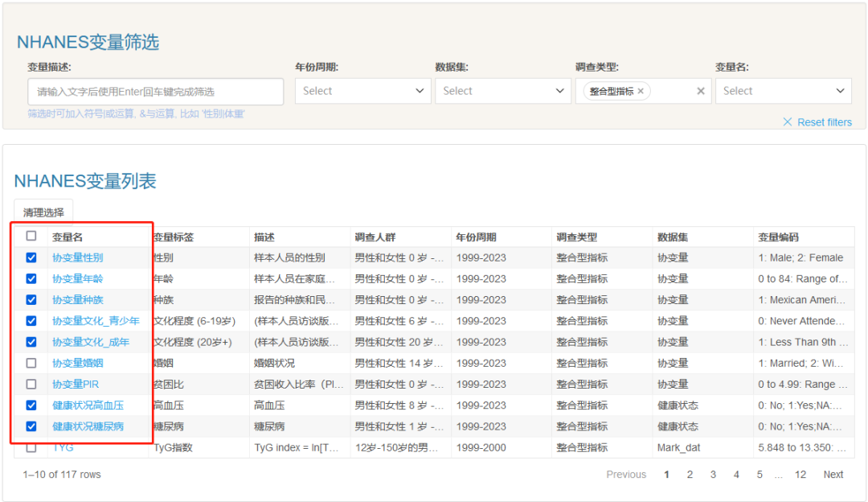
Task: Select the TyG指数 label cell
Action: click(x=174, y=447)
